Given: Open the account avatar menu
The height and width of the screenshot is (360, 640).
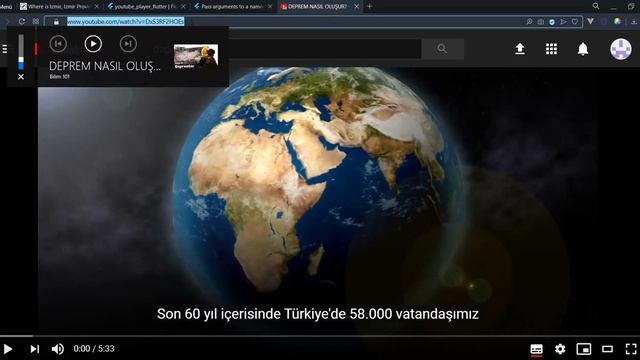Looking at the screenshot, I should 621,49.
